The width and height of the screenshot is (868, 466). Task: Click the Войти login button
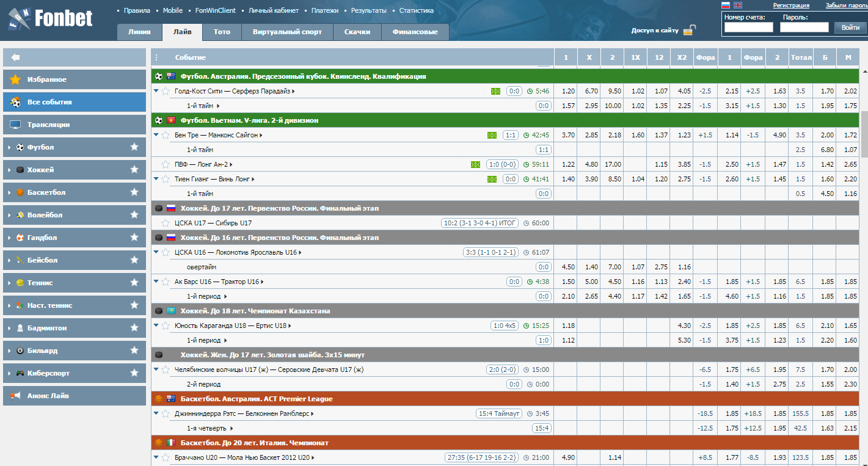(851, 27)
